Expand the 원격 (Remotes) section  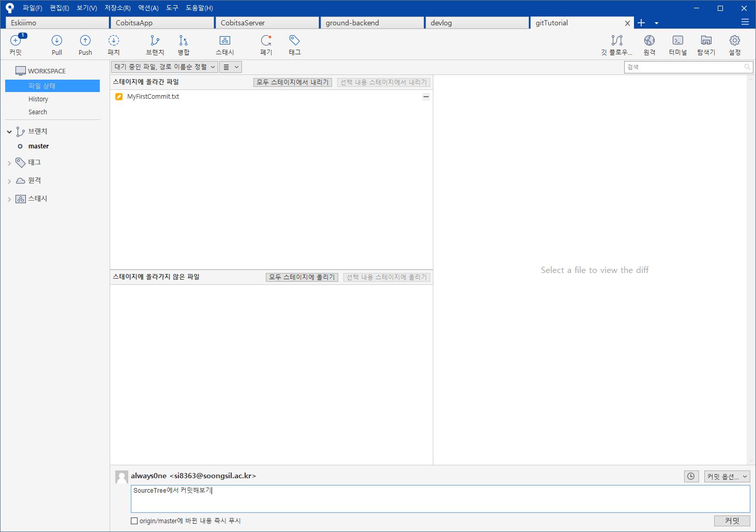pyautogui.click(x=9, y=181)
